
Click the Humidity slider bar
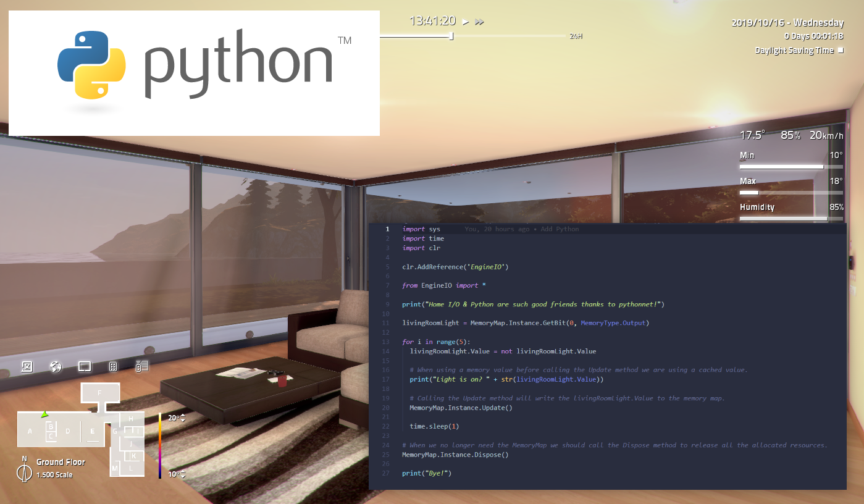point(791,219)
